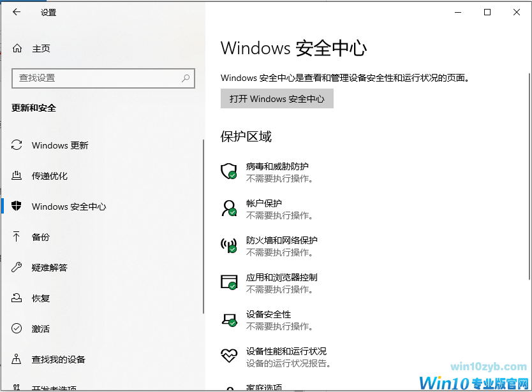Click the main pane vertical scrollbar
The width and height of the screenshot is (532, 392).
pos(529,177)
